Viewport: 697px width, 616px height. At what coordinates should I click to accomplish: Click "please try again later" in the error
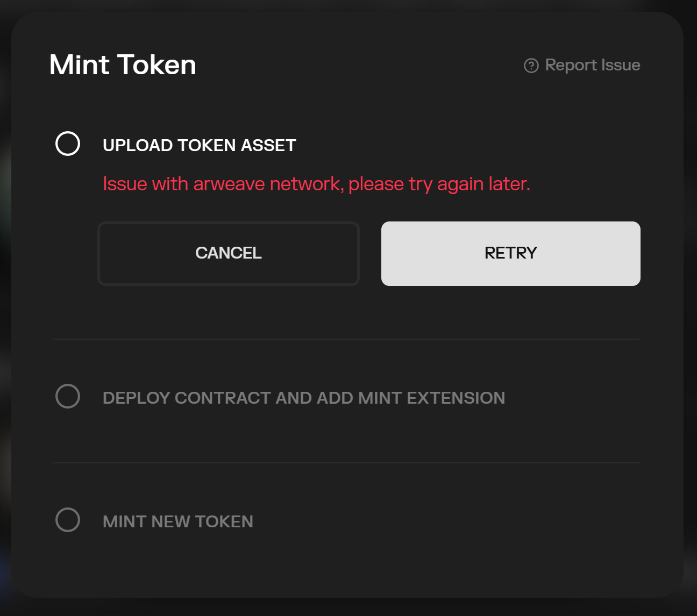click(x=439, y=184)
